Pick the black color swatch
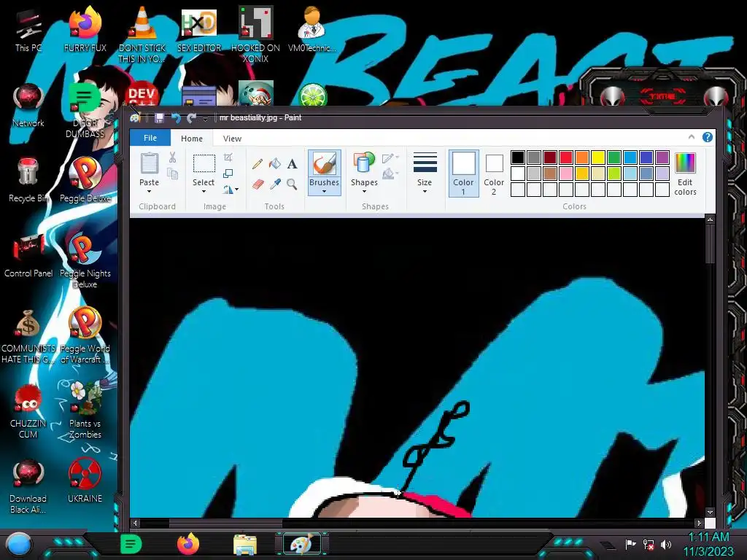This screenshot has height=560, width=747. coord(518,157)
